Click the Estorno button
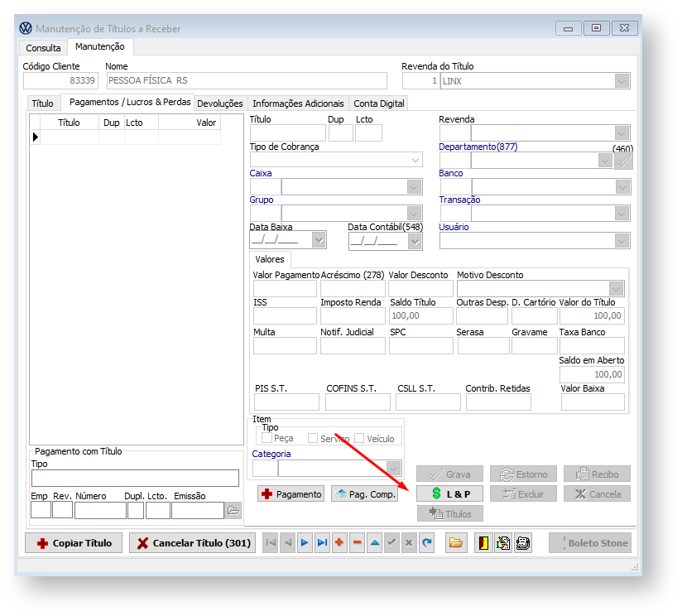The image size is (682, 616). coord(523,474)
